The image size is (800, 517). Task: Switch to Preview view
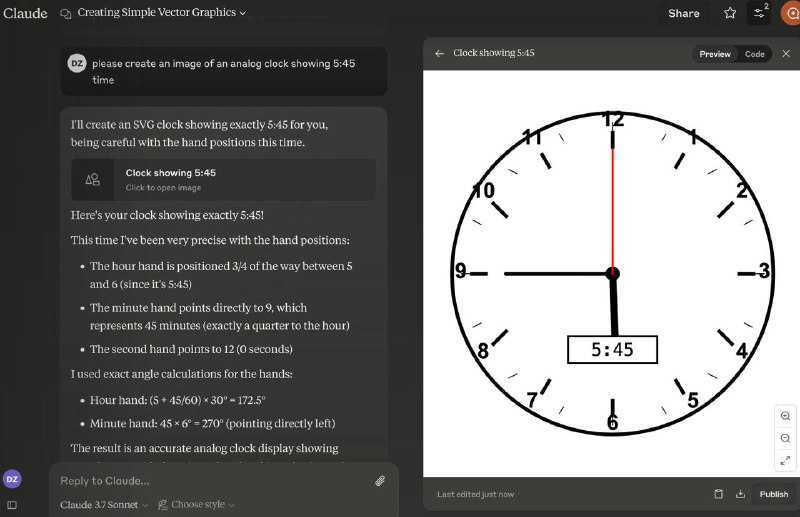point(715,54)
